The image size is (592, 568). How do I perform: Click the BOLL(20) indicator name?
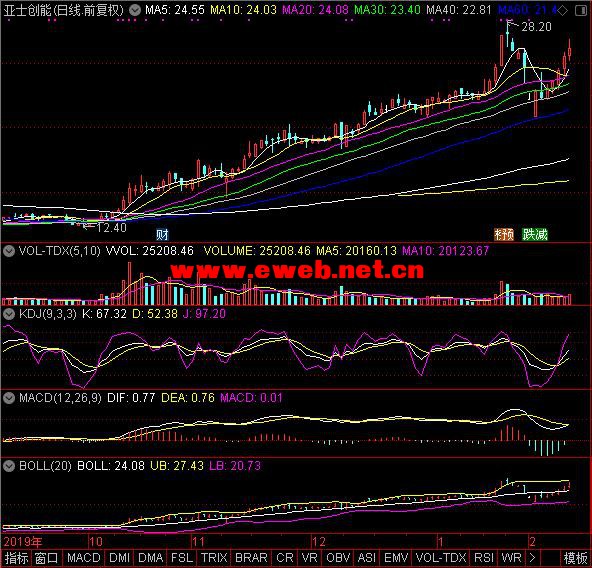coord(45,466)
